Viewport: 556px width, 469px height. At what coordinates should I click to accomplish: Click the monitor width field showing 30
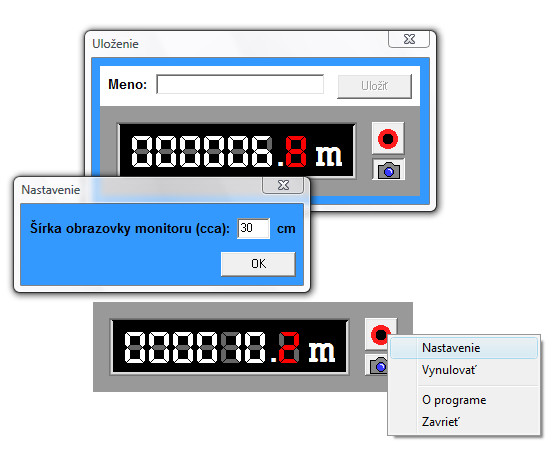tap(254, 228)
